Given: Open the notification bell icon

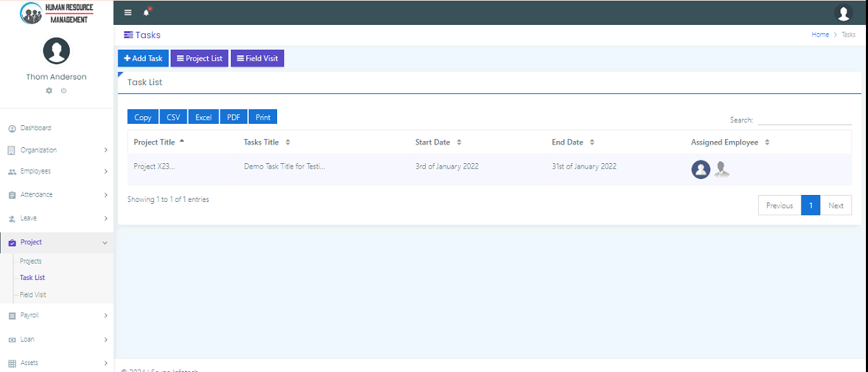Looking at the screenshot, I should (147, 12).
